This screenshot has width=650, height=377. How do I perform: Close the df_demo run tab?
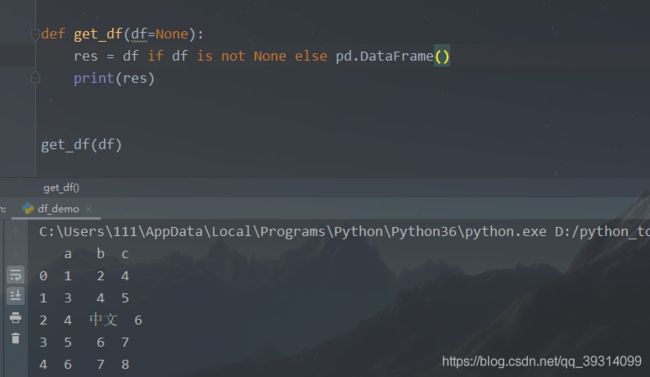[88, 209]
